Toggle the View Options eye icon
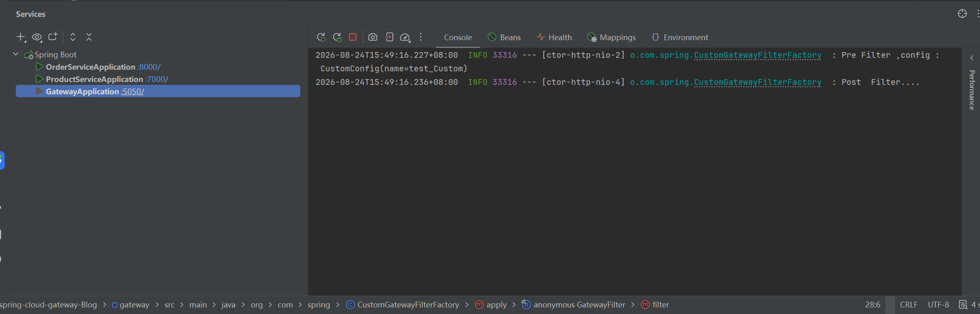980x314 pixels. 37,37
